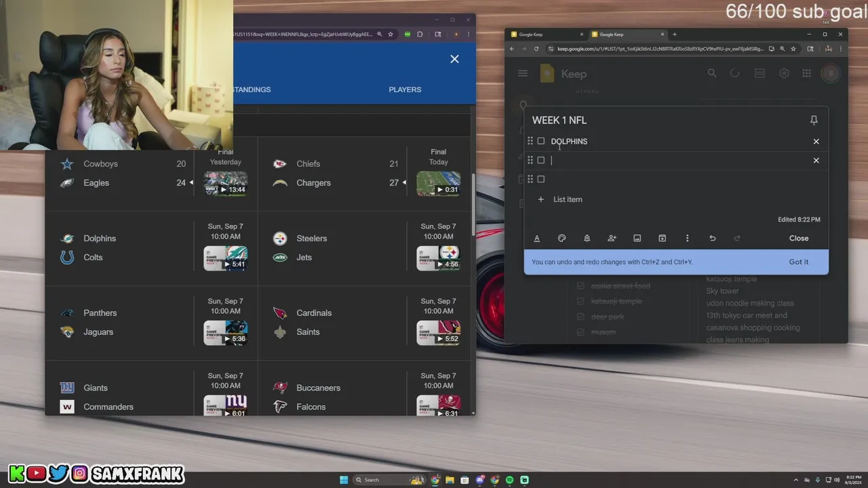Bookmark the Keep page with star
The width and height of the screenshot is (868, 488).
click(793, 49)
